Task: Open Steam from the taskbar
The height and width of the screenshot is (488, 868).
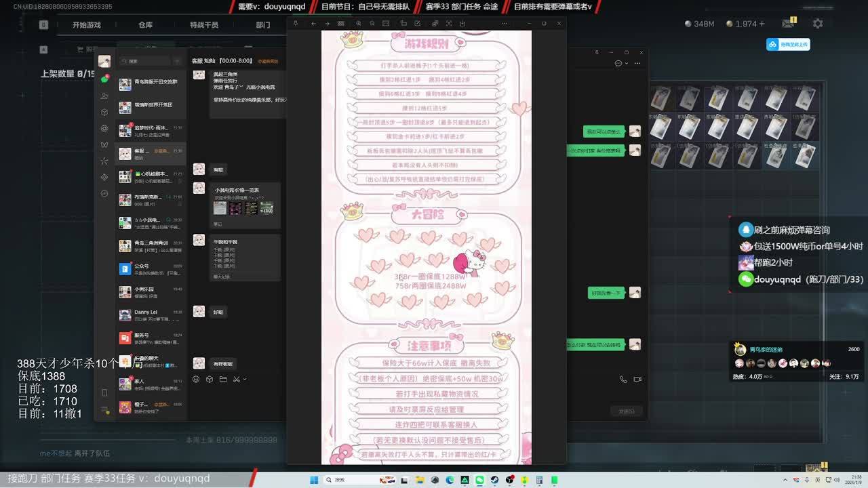Action: click(494, 480)
